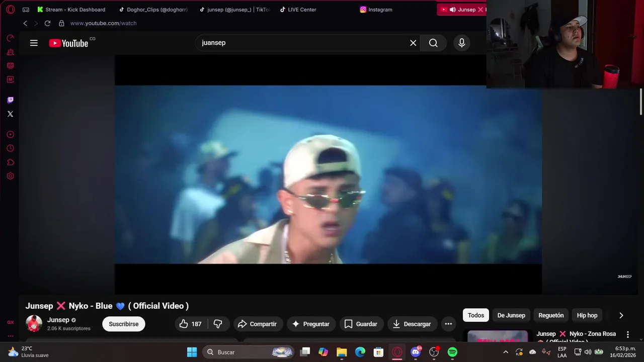Open Task View from the taskbar

point(305,352)
